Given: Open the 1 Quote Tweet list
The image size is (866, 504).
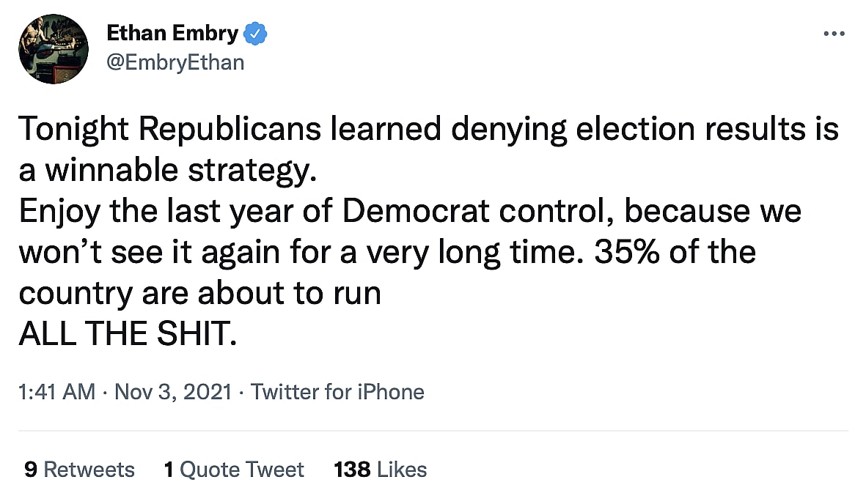Looking at the screenshot, I should 234,469.
